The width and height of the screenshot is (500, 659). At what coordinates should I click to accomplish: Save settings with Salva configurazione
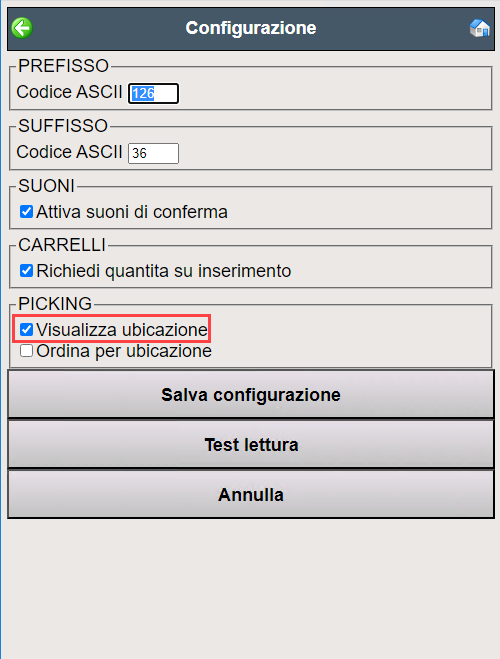[251, 394]
